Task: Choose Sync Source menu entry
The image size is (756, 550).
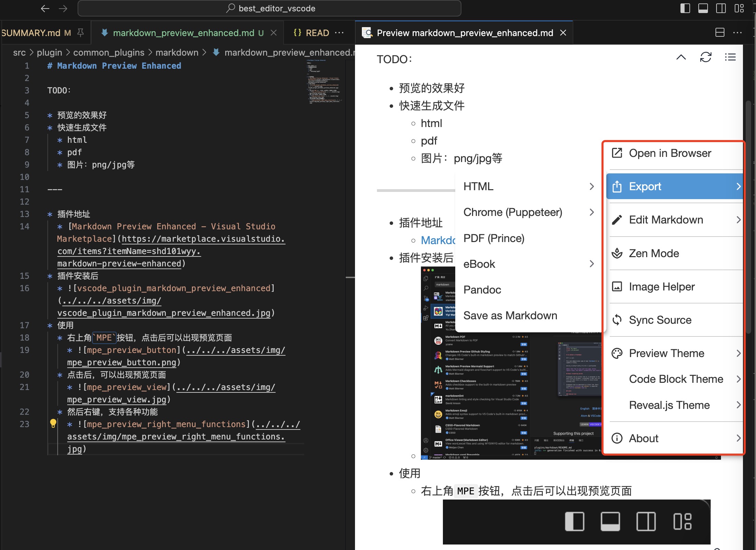Action: tap(675, 320)
